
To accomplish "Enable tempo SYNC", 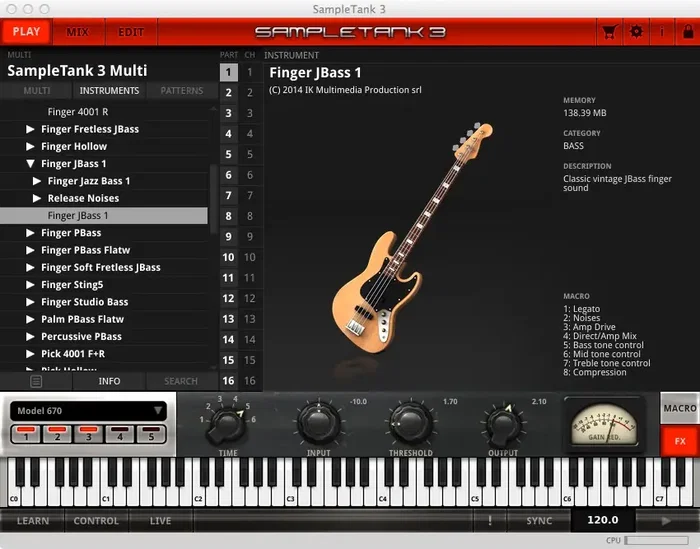I will (x=539, y=520).
